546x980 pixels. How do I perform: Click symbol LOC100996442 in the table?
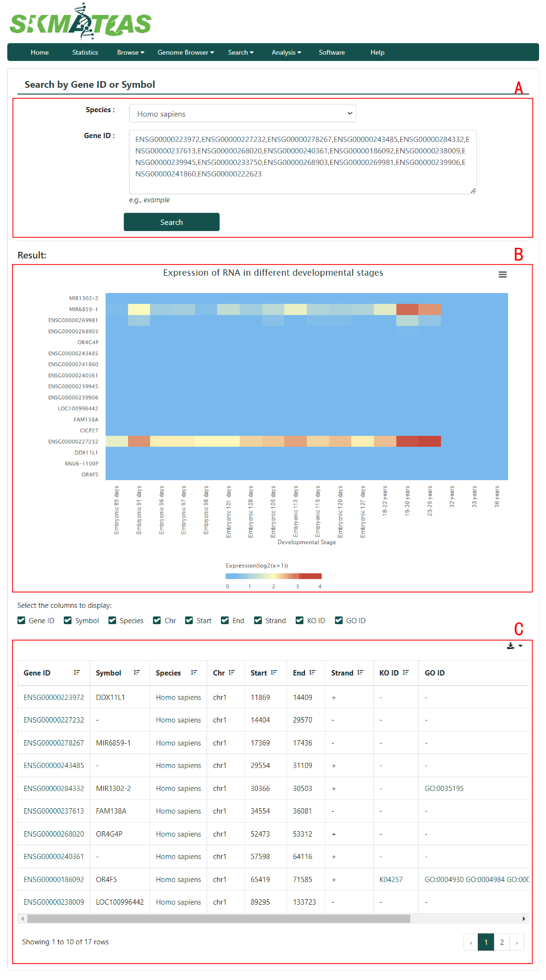119,902
